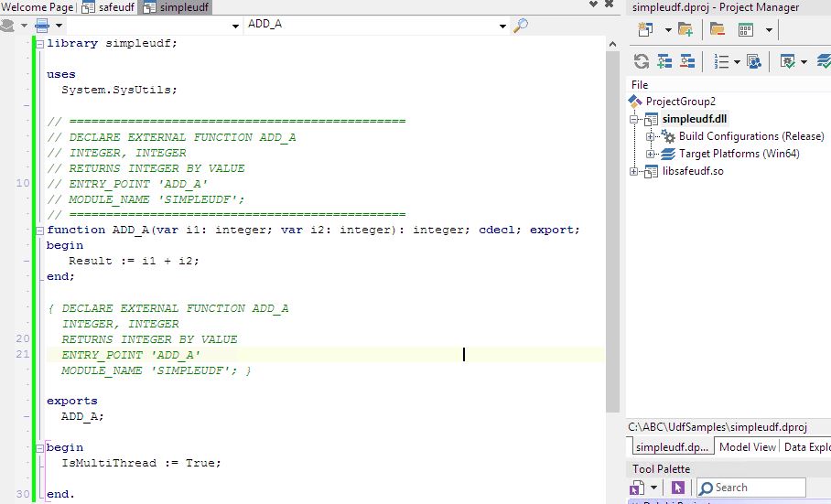
Task: Open the sort order dropdown arrow
Action: point(737,61)
